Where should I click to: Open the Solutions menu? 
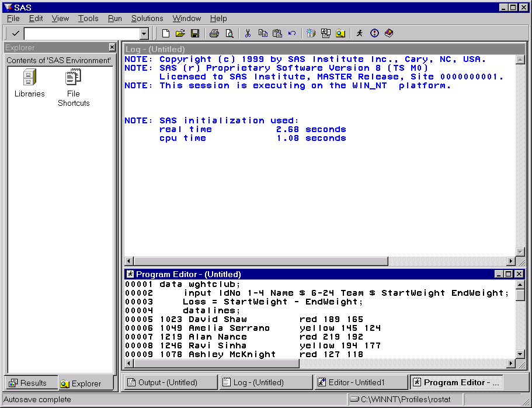(x=147, y=18)
